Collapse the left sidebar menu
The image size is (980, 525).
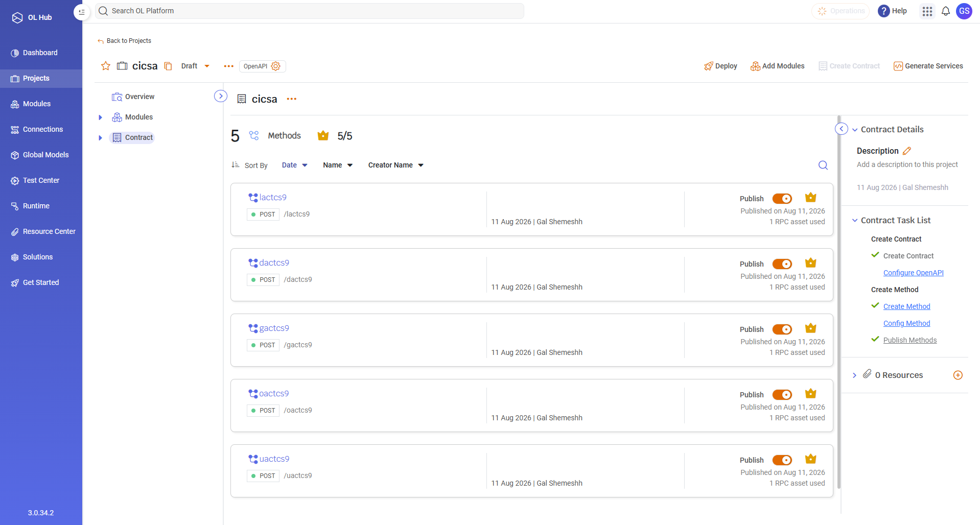(x=82, y=12)
